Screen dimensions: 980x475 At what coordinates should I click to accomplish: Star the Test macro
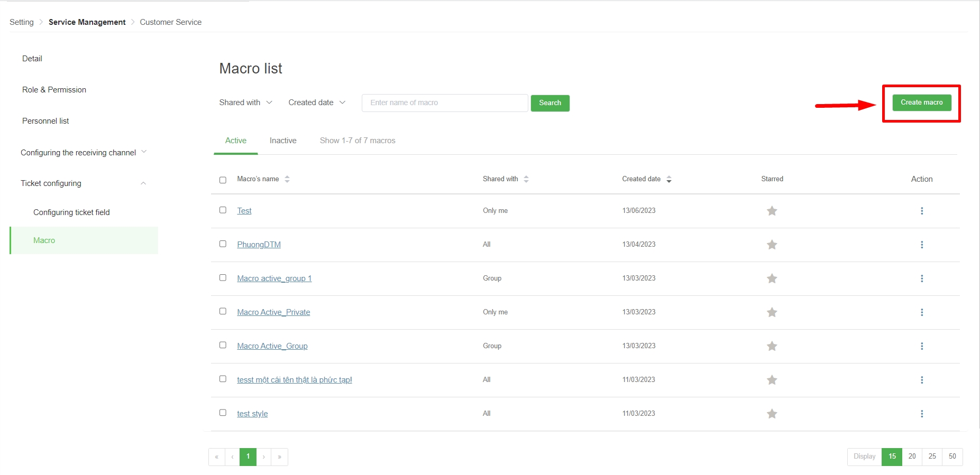click(772, 211)
